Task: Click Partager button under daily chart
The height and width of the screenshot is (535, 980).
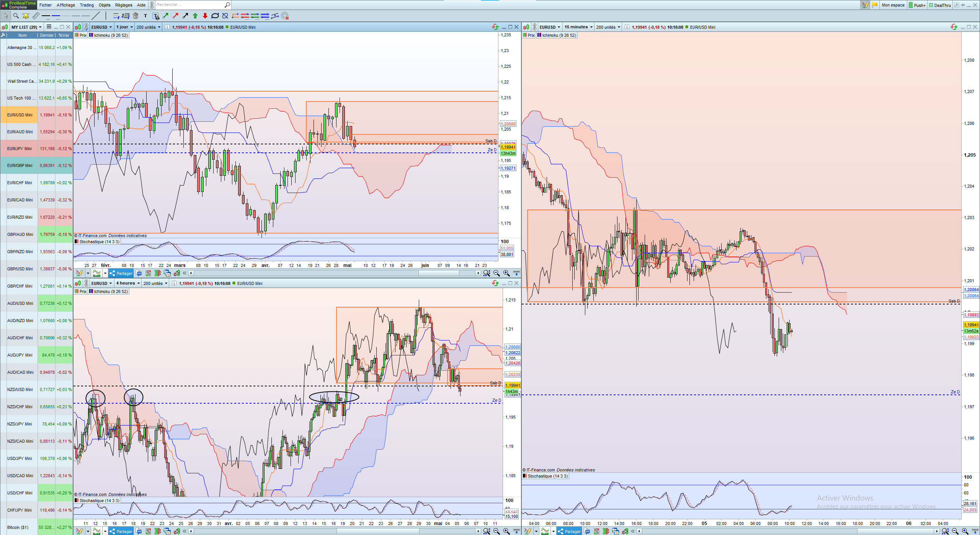Action: coord(121,273)
